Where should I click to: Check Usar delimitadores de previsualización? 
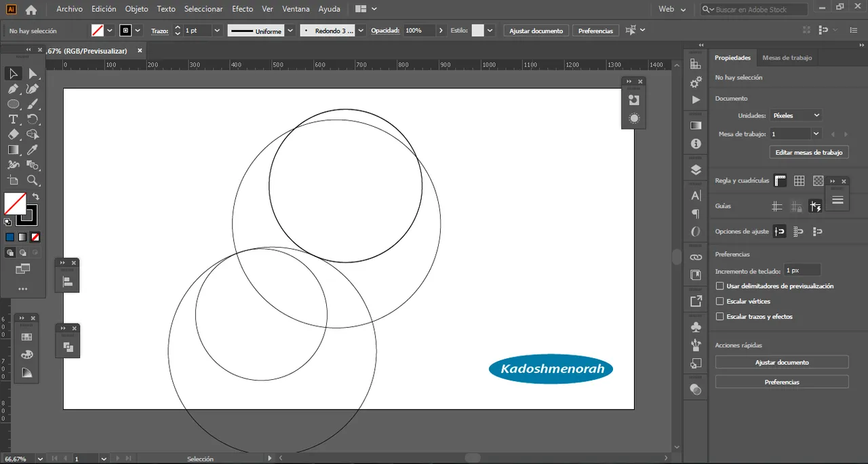pyautogui.click(x=720, y=286)
